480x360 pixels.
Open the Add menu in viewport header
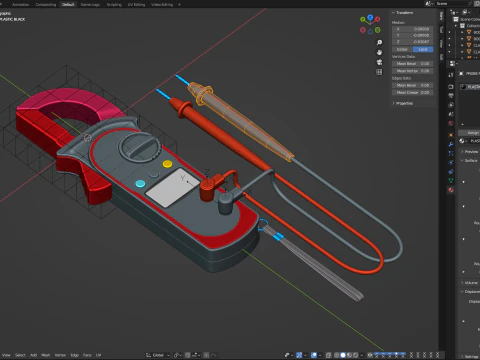point(33,355)
